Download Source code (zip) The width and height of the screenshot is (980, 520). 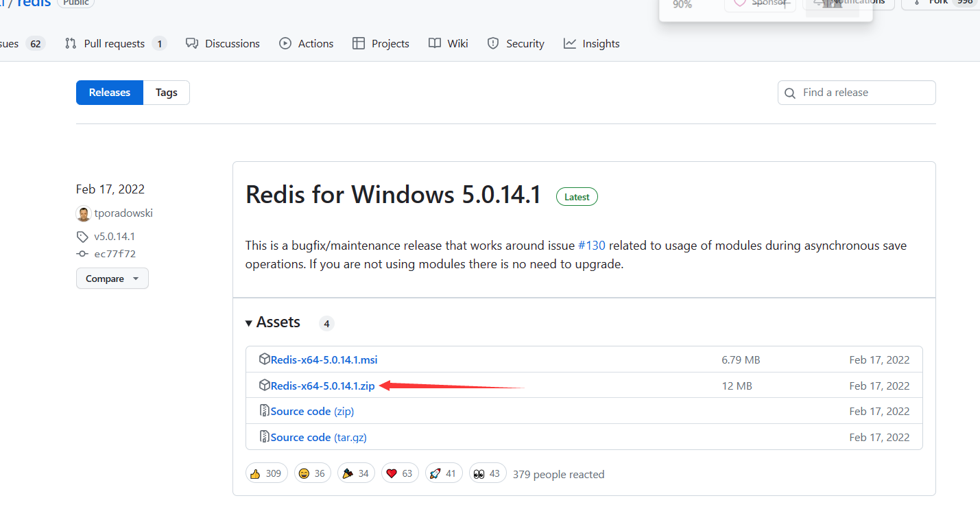pos(312,411)
